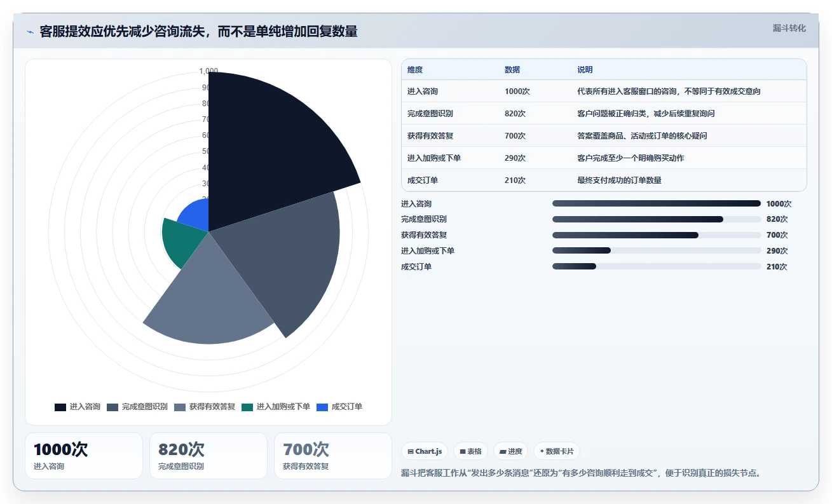Toggle the 完成意图识别 legend item
This screenshot has height=504, width=832.
tap(137, 407)
